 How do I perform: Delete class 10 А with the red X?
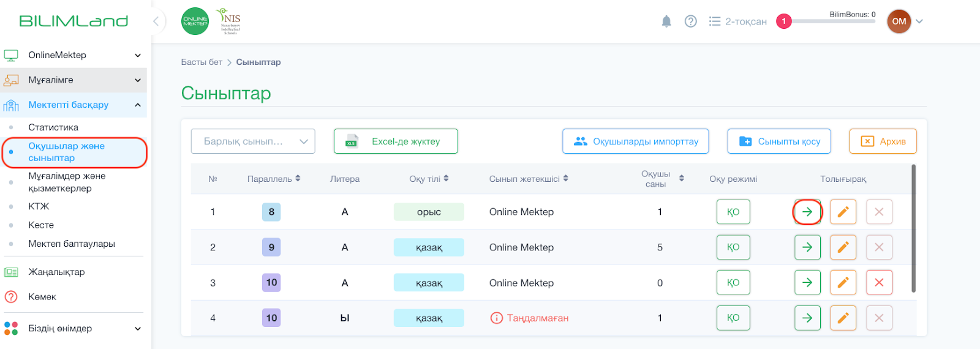pos(879,283)
